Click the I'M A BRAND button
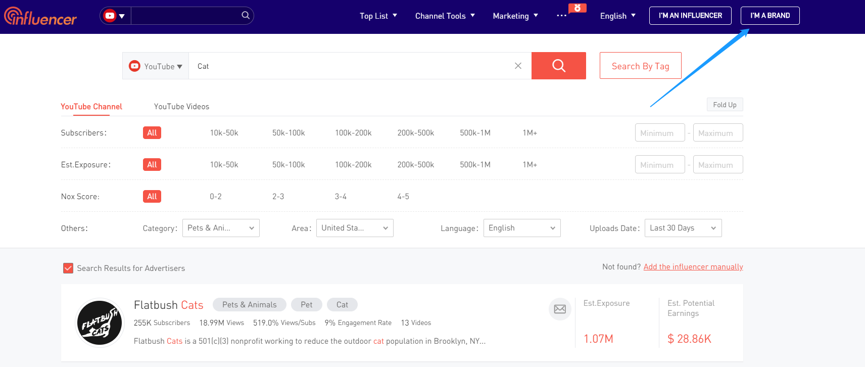This screenshot has height=367, width=865. [770, 15]
